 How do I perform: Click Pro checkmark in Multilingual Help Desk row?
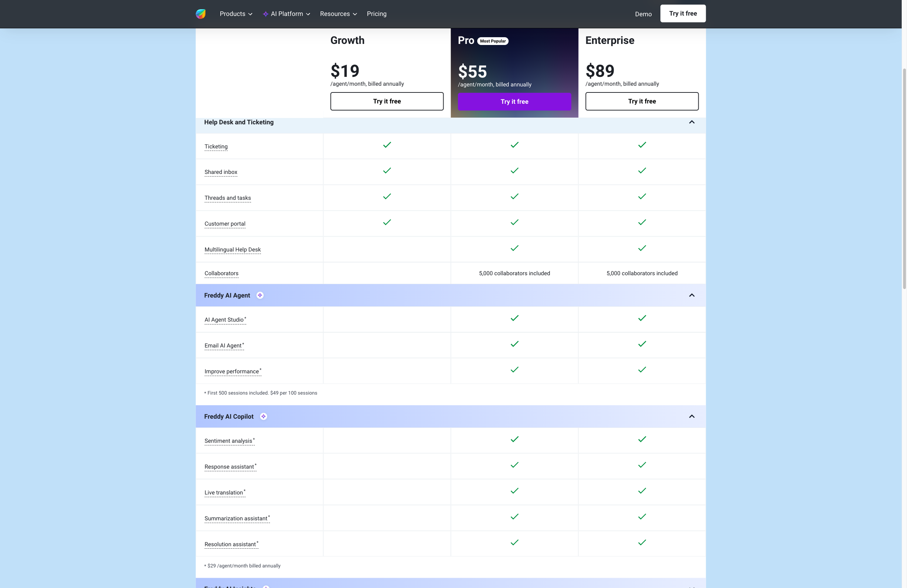point(514,248)
